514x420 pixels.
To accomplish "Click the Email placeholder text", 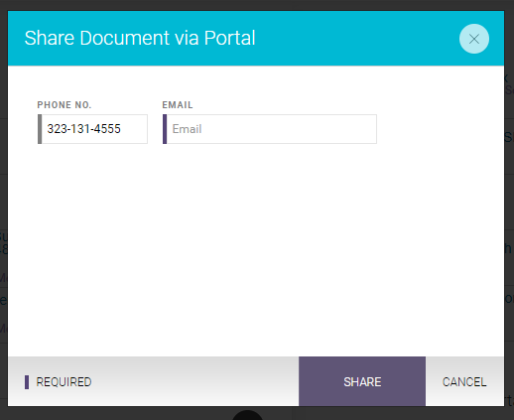I will [x=187, y=129].
